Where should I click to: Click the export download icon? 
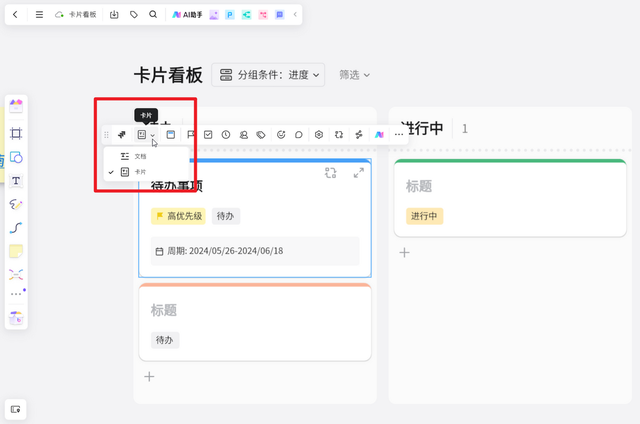click(114, 15)
